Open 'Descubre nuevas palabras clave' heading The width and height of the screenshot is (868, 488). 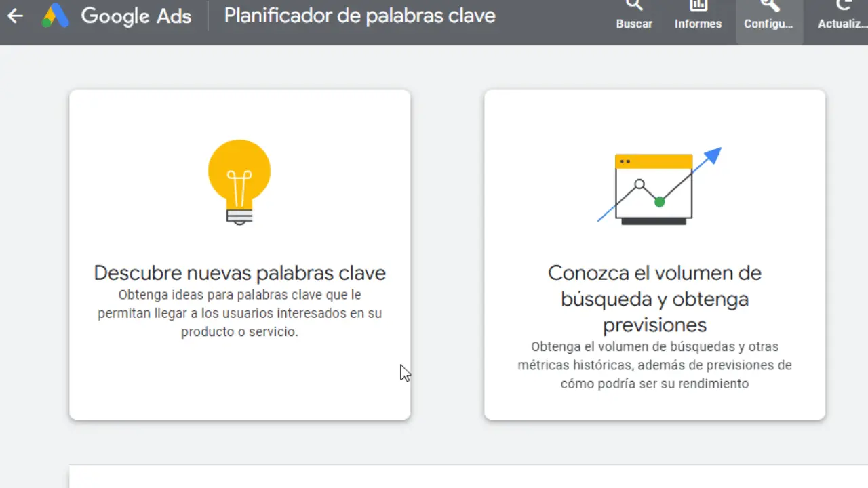(x=239, y=272)
